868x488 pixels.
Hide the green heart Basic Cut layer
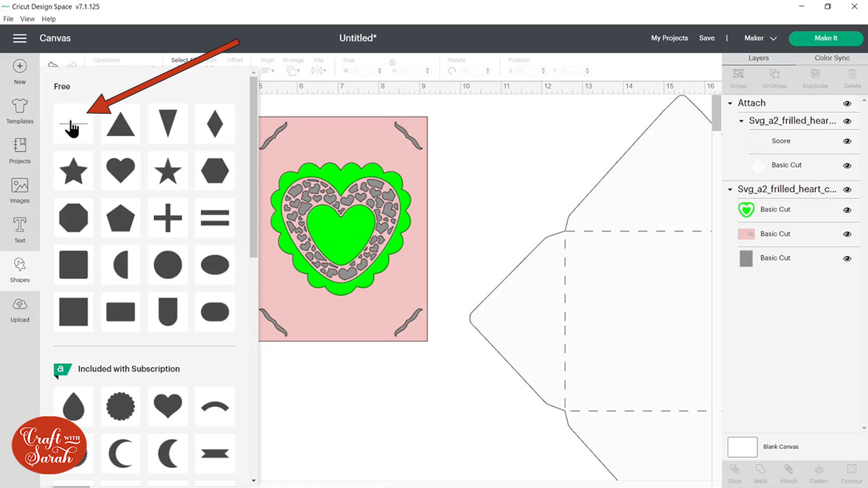click(x=847, y=210)
